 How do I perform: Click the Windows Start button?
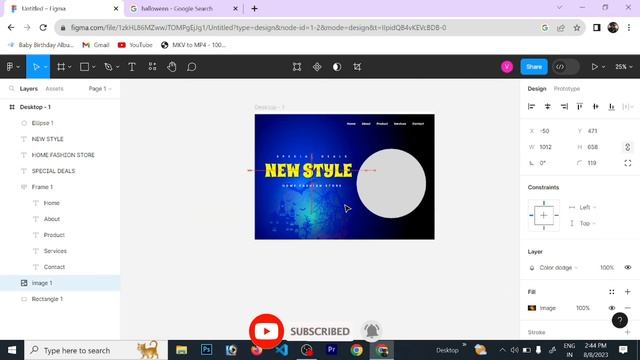(x=12, y=350)
